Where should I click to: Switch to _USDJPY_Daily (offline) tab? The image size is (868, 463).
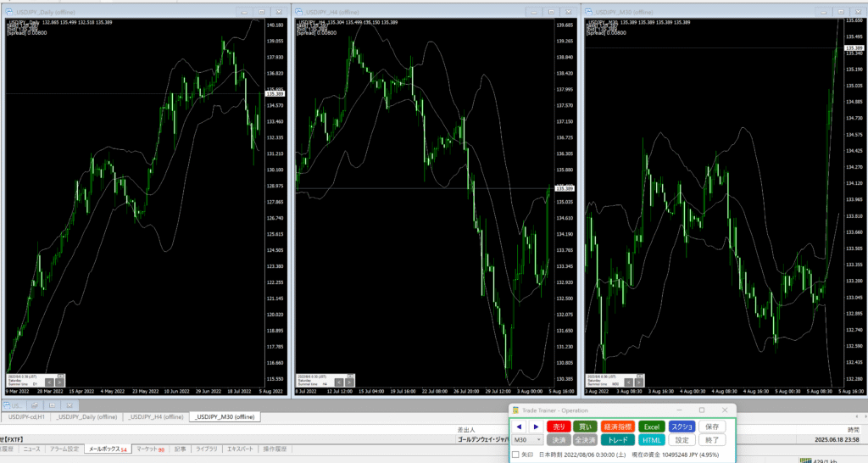(x=87, y=416)
